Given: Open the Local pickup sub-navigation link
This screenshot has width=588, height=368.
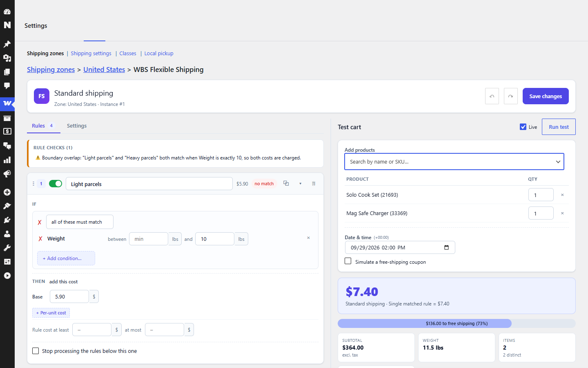Looking at the screenshot, I should 159,54.
